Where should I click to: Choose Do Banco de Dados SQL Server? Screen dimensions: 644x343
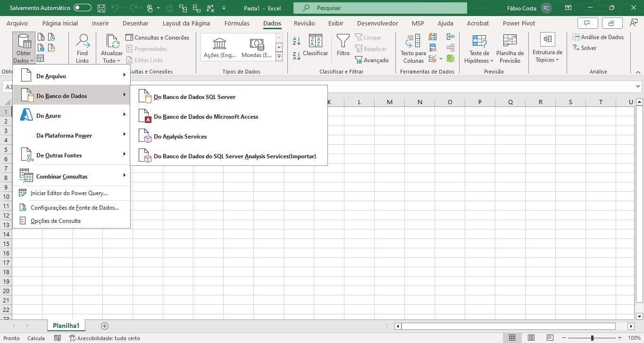(x=194, y=97)
